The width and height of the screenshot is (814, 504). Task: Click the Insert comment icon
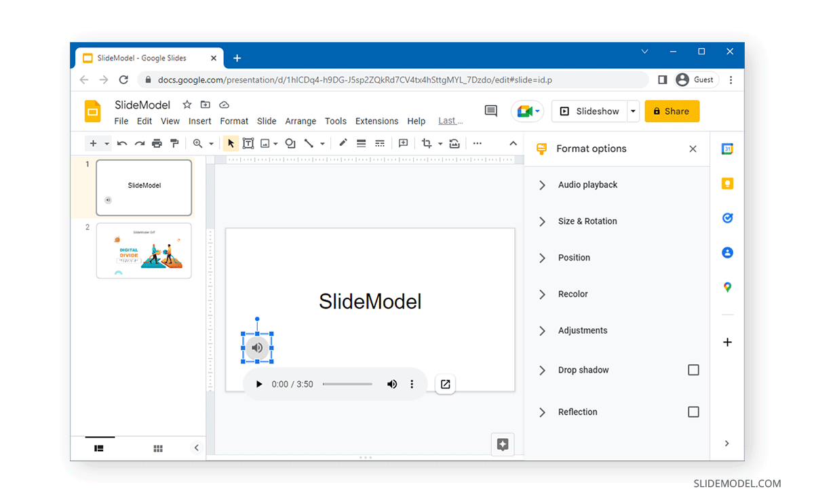(403, 143)
